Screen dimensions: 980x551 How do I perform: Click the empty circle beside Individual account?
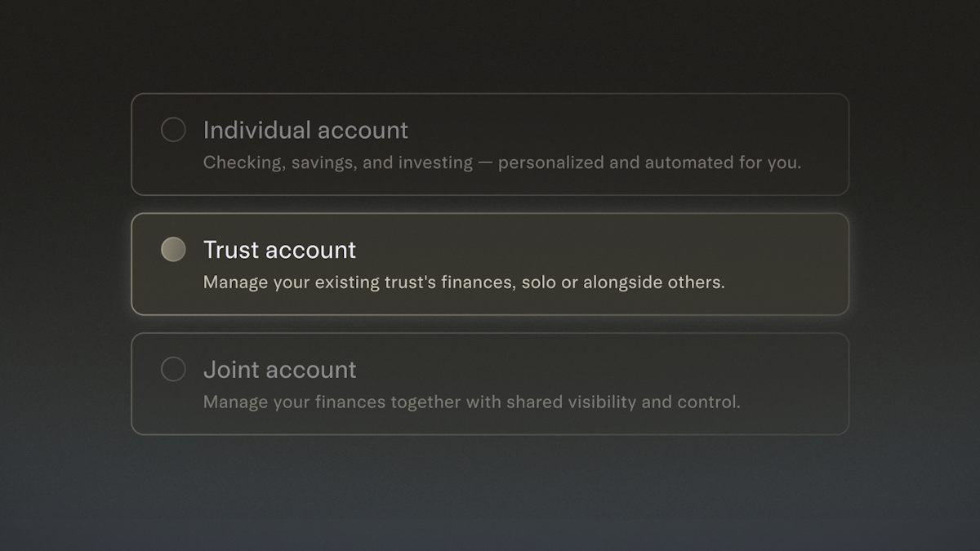173,130
